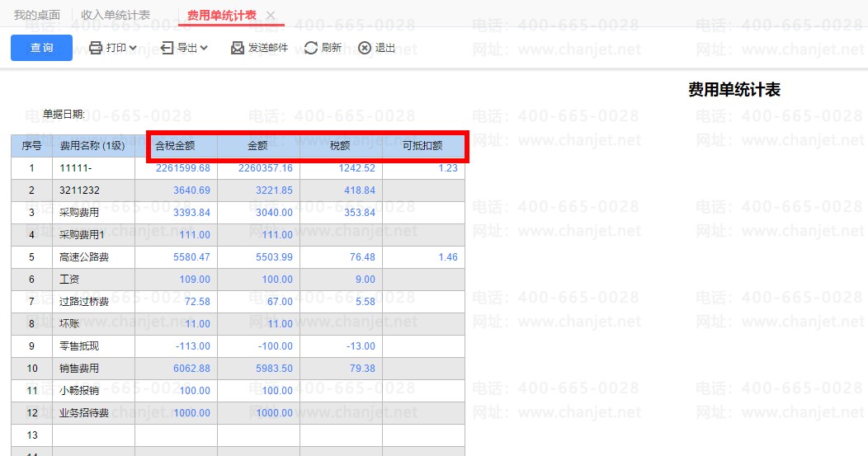Select the 11111- expense name cell

coord(93,168)
